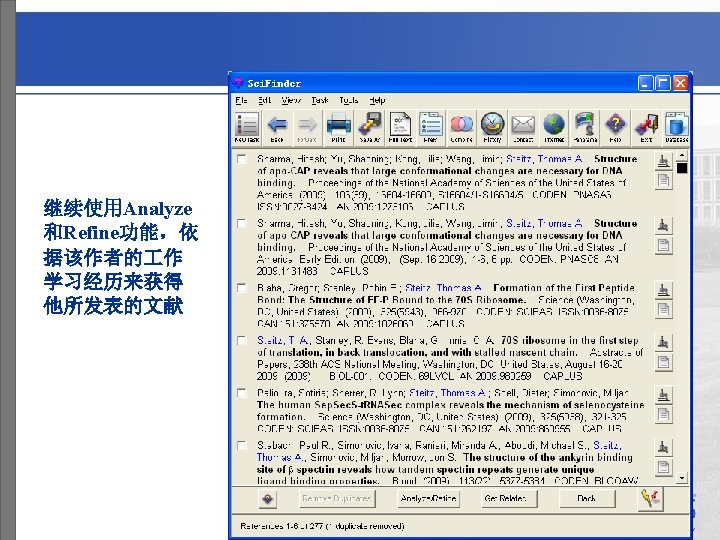Open document icon for first apo-CAP reference
The width and height of the screenshot is (720, 540).
coord(663,180)
